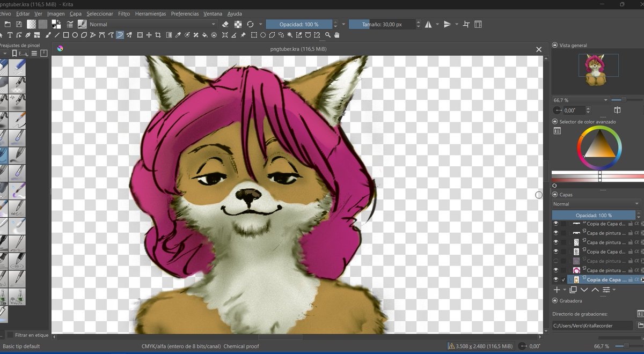Select the Elliptical Selection tool
The image size is (644, 354).
click(263, 35)
